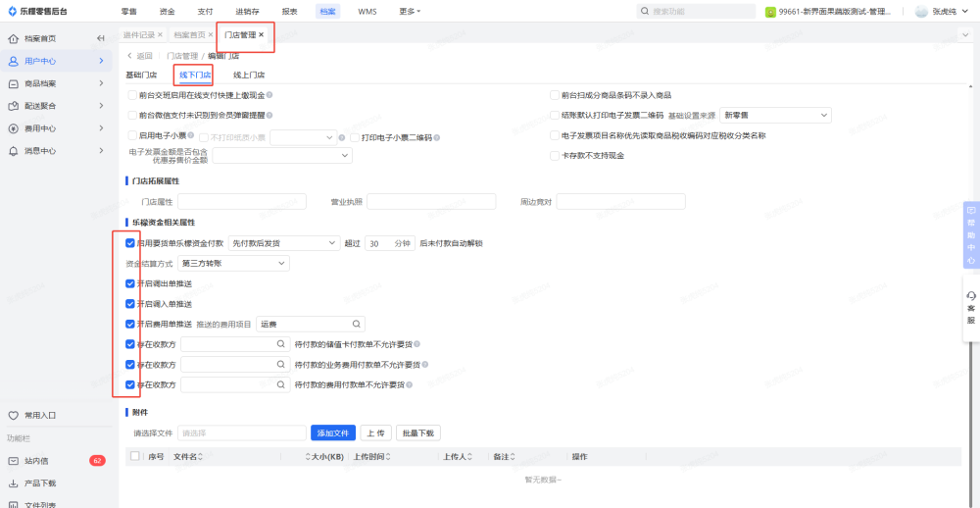Image resolution: width=980 pixels, height=508 pixels.
Task: Check 前台微信支付未识别到会员弹窗提醒
Action: (x=132, y=115)
